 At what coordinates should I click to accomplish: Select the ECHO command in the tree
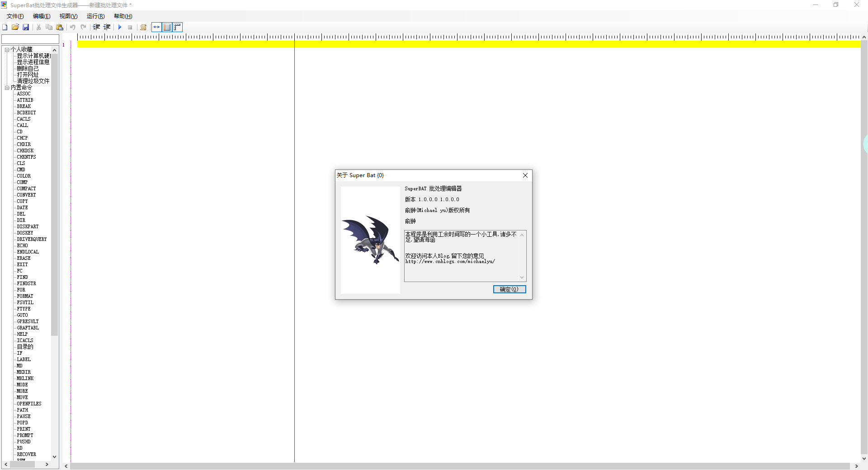22,246
